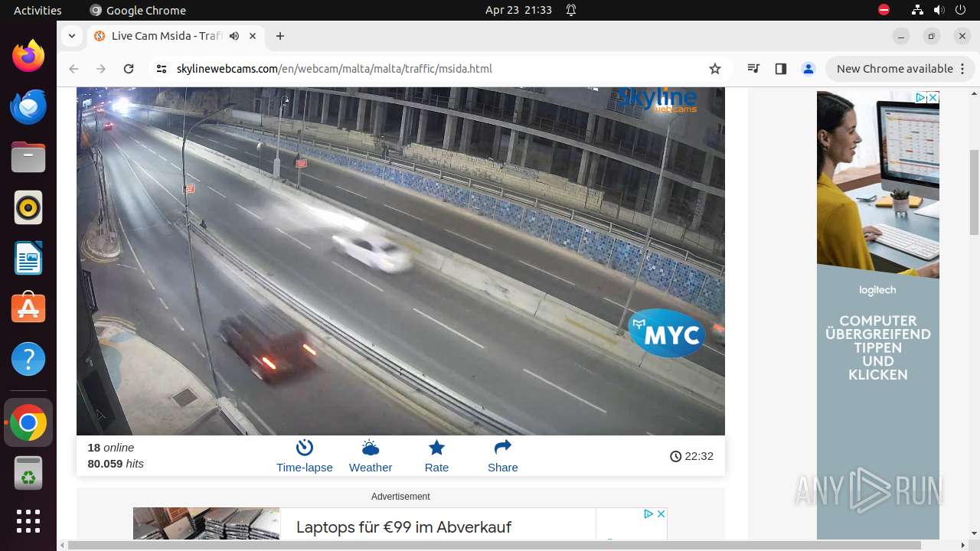Open the clock and calendar Apr 23 21:33
980x551 pixels.
(518, 10)
